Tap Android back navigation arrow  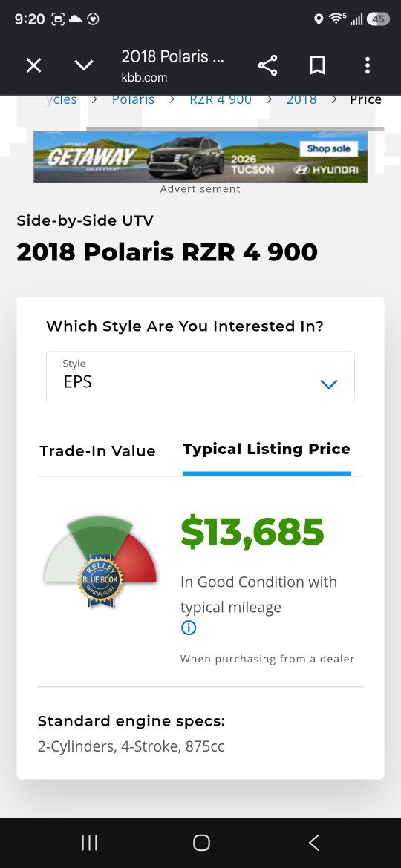314,843
